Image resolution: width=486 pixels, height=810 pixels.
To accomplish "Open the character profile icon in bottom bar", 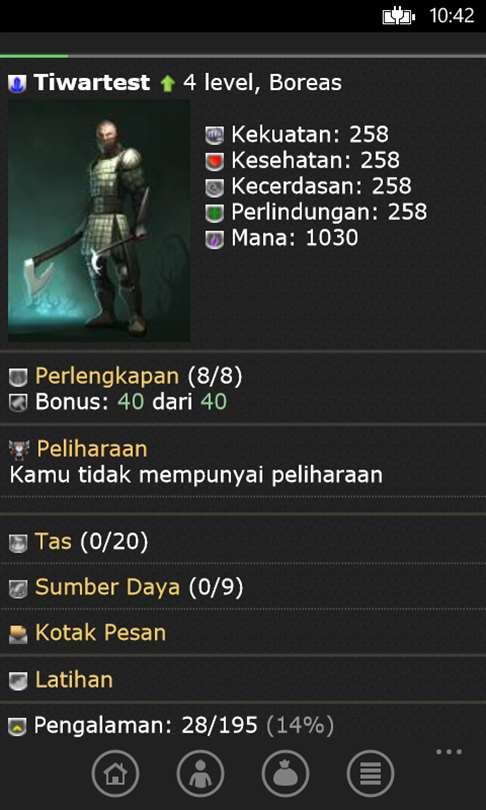I will click(x=200, y=774).
